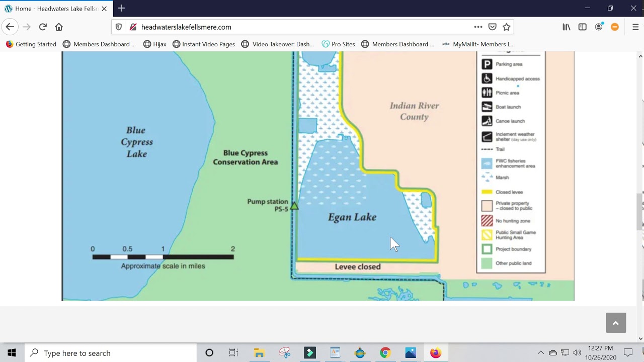Open the tracking protection shield panel
644x362 pixels.
(x=119, y=27)
